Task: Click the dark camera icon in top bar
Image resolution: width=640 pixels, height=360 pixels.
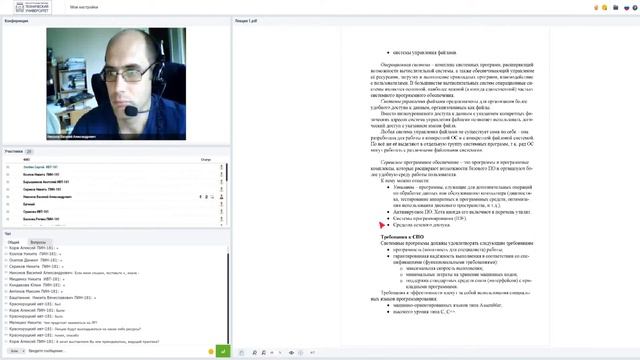Action: pos(616,7)
